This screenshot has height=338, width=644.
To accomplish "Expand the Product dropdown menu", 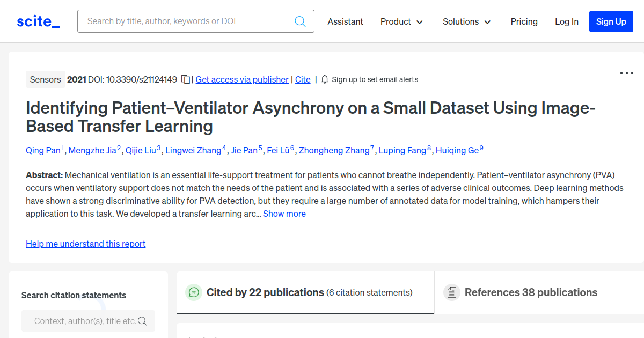I will pyautogui.click(x=401, y=21).
